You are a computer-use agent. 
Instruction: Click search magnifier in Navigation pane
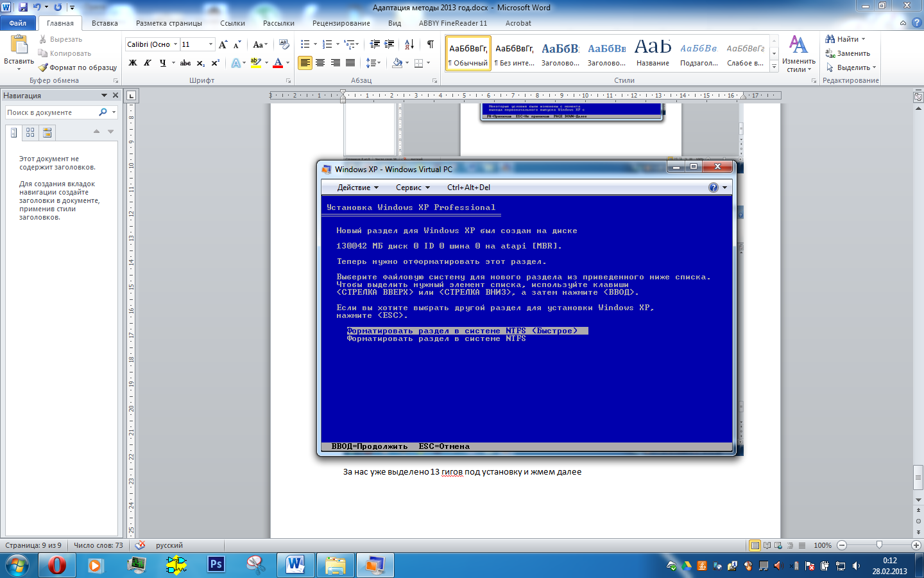click(x=103, y=112)
